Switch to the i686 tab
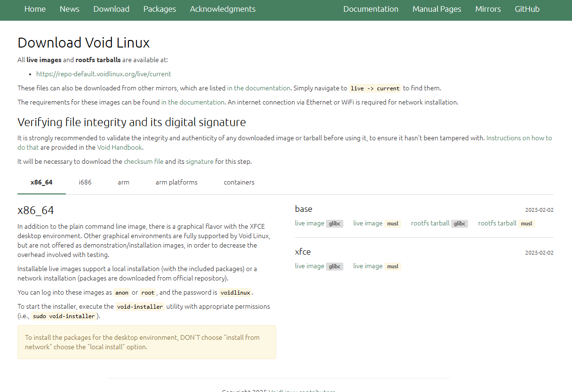This screenshot has width=572, height=392. click(85, 182)
